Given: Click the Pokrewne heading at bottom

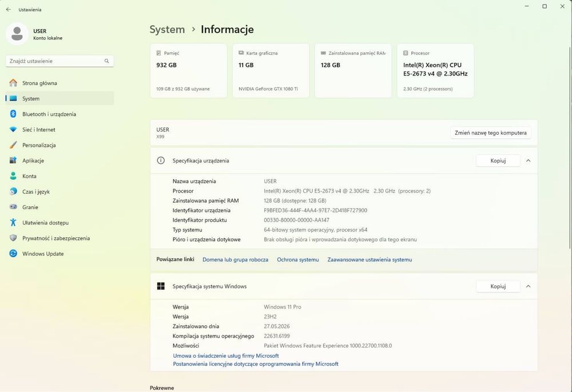Looking at the screenshot, I should [x=162, y=388].
